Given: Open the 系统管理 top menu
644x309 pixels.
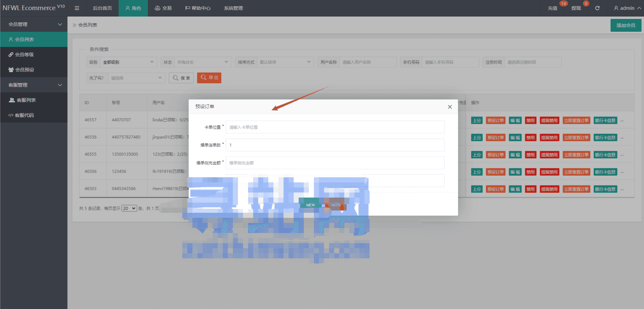Looking at the screenshot, I should pyautogui.click(x=233, y=8).
